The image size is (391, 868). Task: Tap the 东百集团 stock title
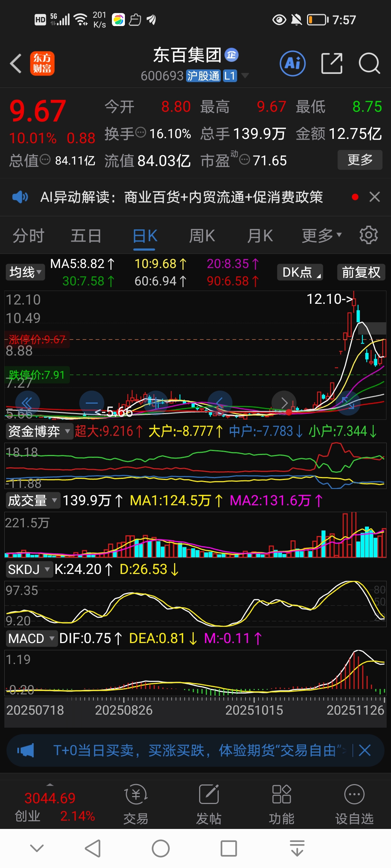(x=187, y=55)
